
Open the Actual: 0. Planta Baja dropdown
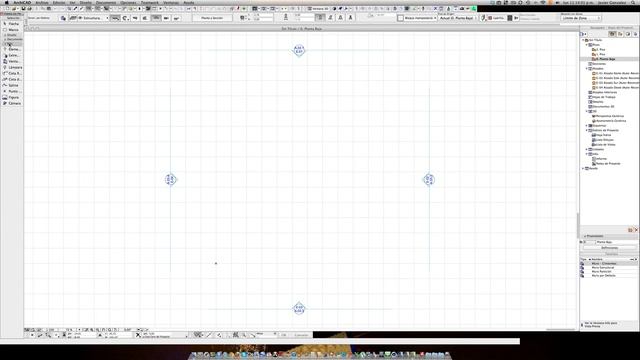tap(458, 18)
